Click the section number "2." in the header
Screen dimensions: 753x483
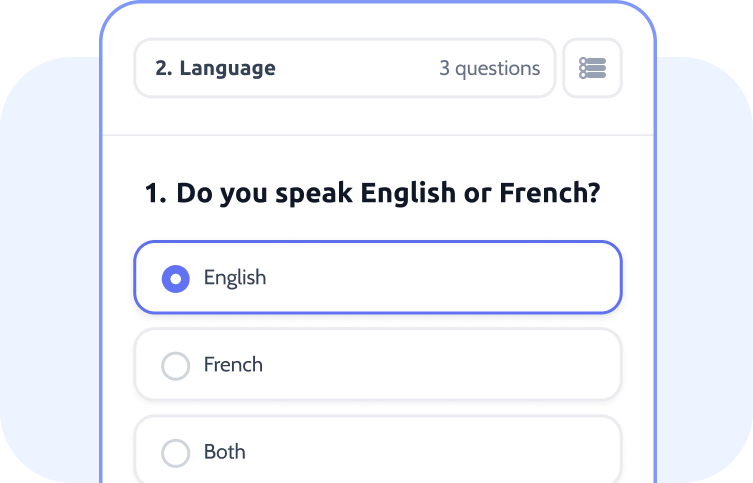[x=164, y=69]
